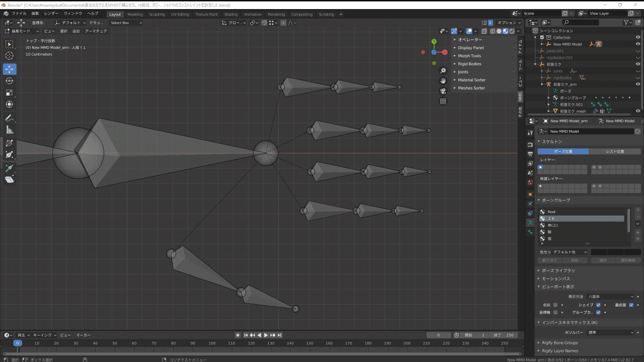Select the Rotate tool

point(9,81)
